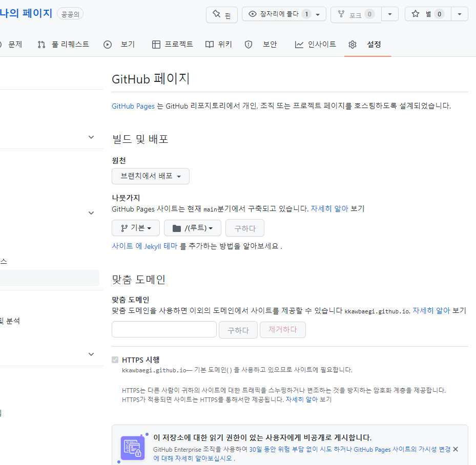Click the branch icon in 기본 dropdown
The height and width of the screenshot is (465, 476).
point(125,228)
